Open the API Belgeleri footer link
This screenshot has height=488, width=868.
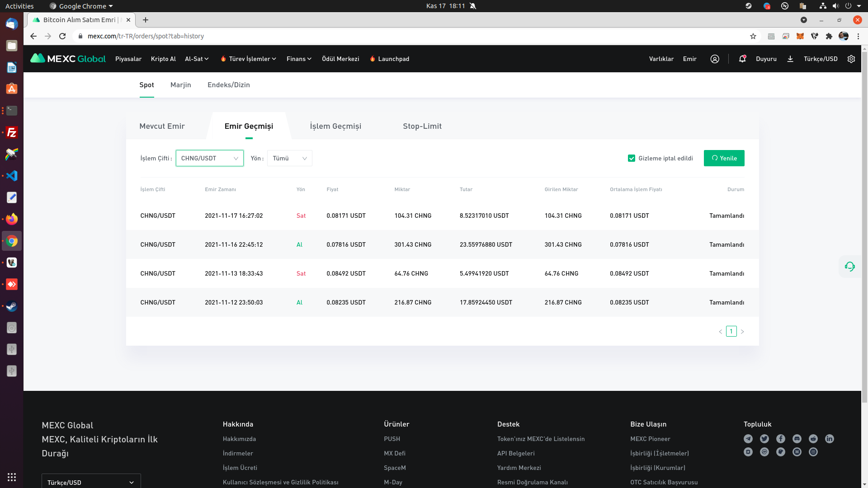pyautogui.click(x=515, y=453)
